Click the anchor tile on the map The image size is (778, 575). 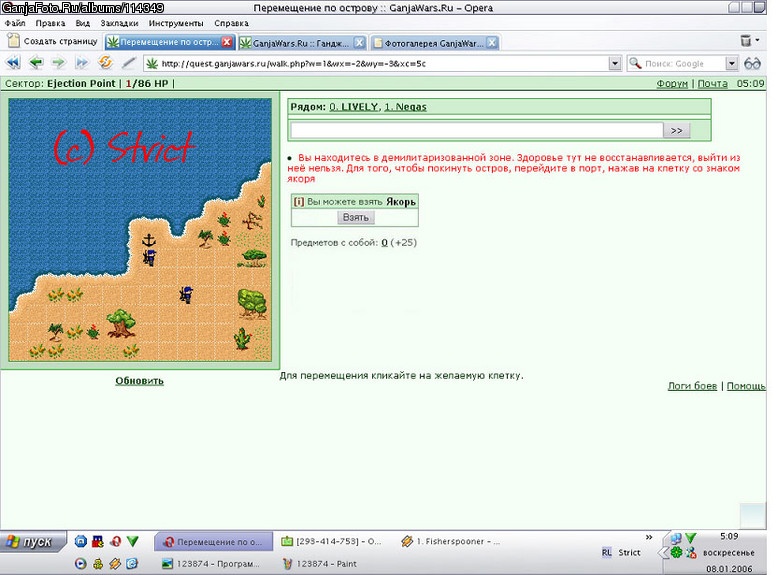(149, 240)
